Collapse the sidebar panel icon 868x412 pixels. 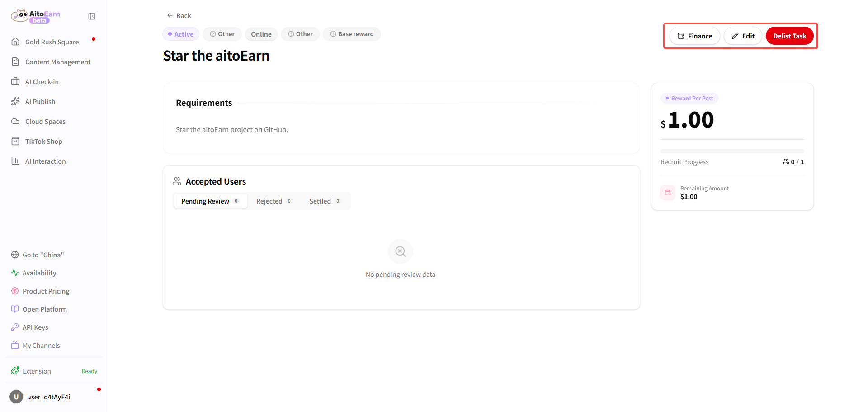point(92,16)
